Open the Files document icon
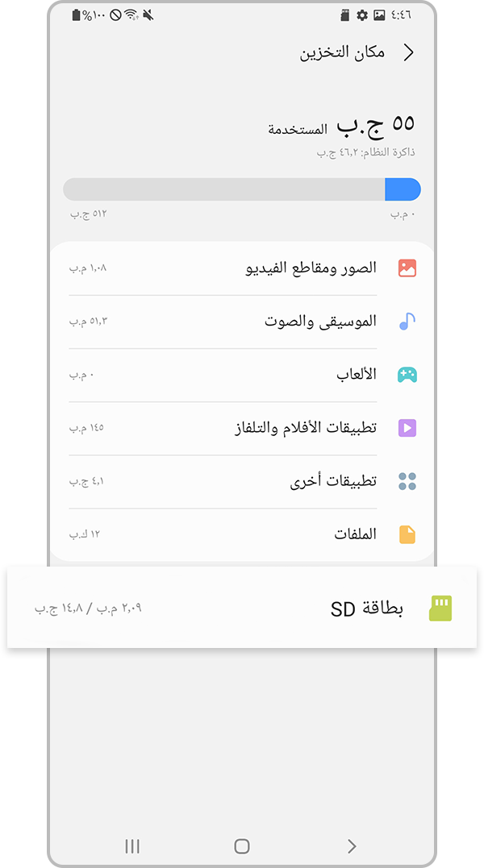The image size is (484, 868). pyautogui.click(x=407, y=533)
